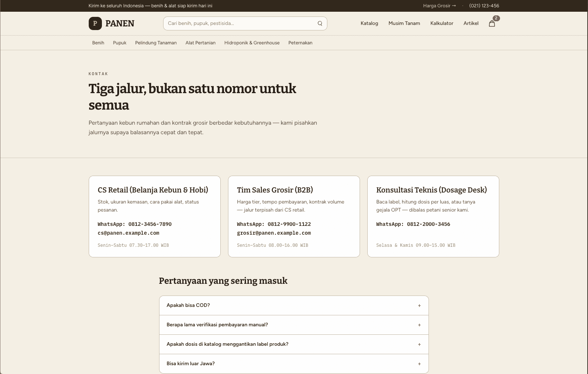The width and height of the screenshot is (588, 374).
Task: Open the shopping cart icon
Action: [492, 23]
